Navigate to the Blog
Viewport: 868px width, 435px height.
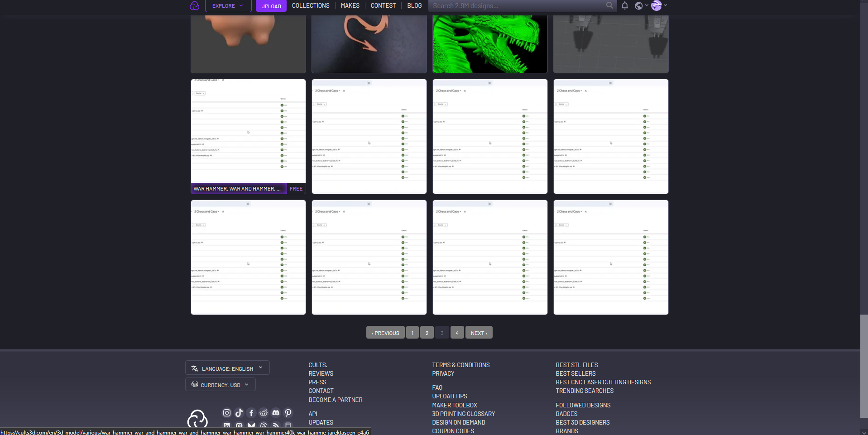tap(414, 6)
